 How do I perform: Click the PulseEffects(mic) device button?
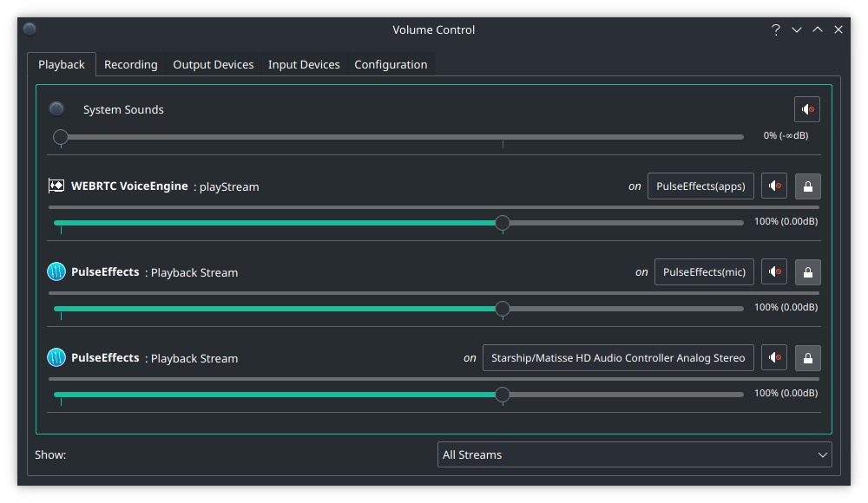704,271
